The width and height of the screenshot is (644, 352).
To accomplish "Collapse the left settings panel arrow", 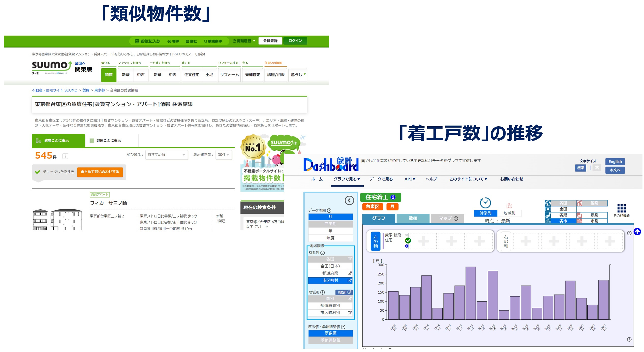I will click(350, 201).
